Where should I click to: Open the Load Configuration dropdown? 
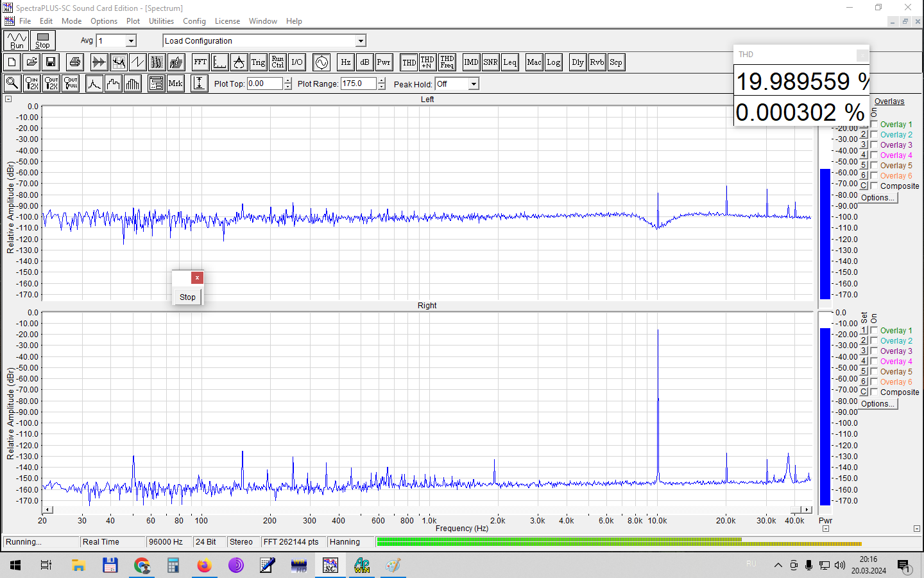point(361,41)
